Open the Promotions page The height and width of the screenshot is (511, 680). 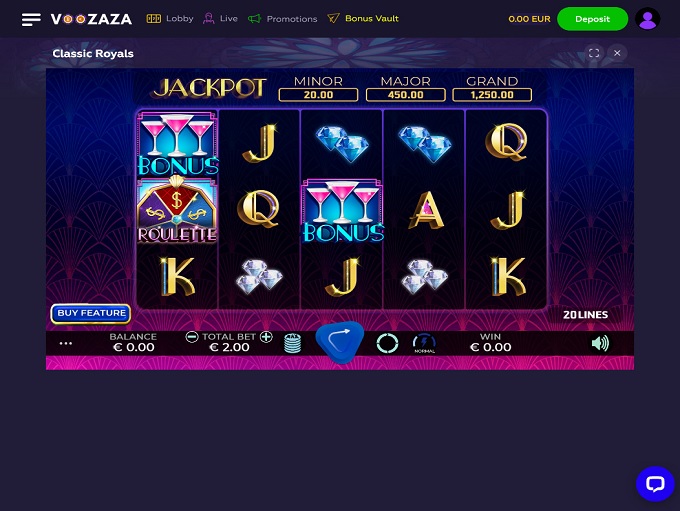282,19
